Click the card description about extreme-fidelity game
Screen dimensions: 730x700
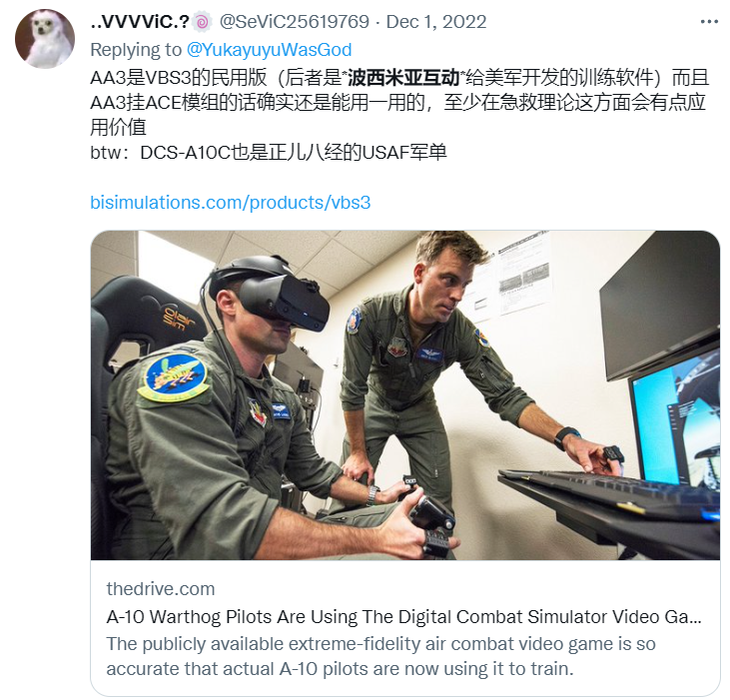click(380, 656)
